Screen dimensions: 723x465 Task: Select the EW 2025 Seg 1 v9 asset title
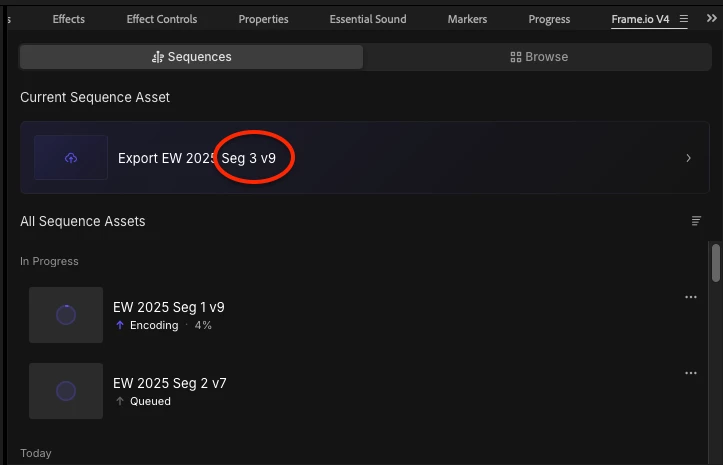pyautogui.click(x=169, y=307)
